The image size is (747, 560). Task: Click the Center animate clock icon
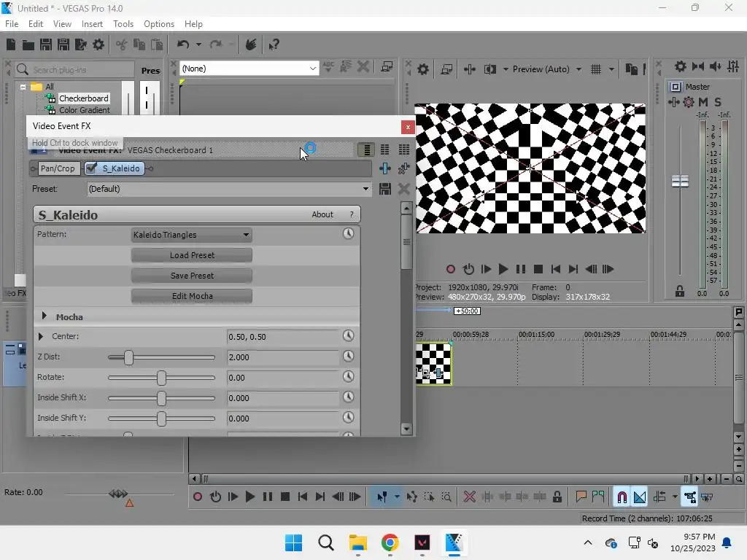coord(348,335)
